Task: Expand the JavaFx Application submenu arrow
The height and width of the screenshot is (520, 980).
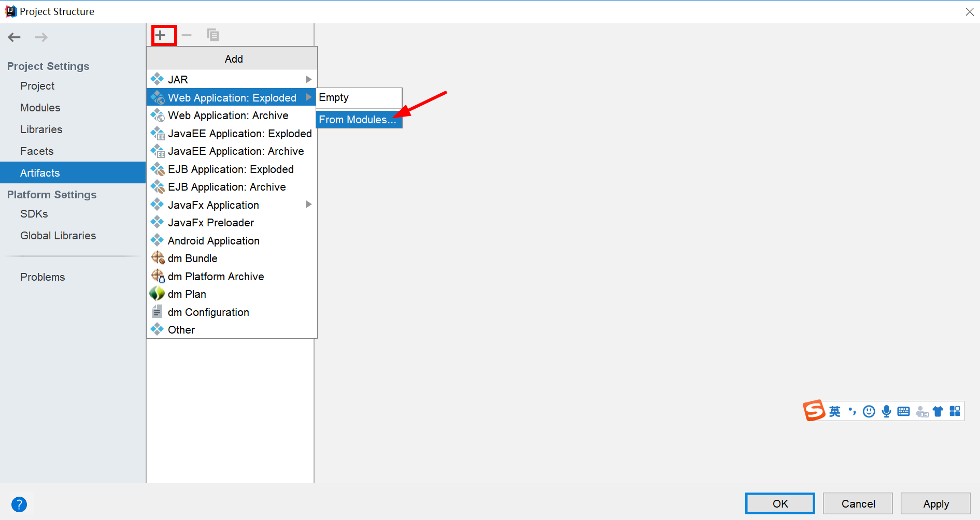Action: coord(309,205)
